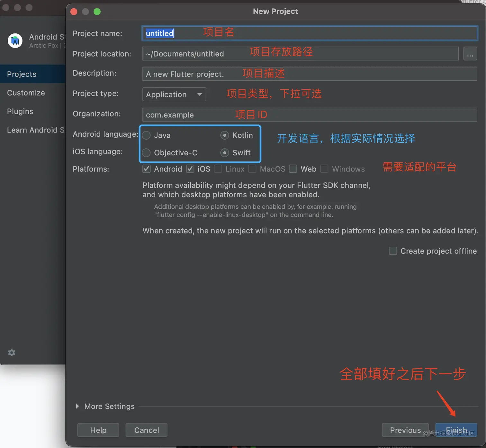This screenshot has height=448, width=486.
Task: Enable the MacOS platform checkbox
Action: 252,169
